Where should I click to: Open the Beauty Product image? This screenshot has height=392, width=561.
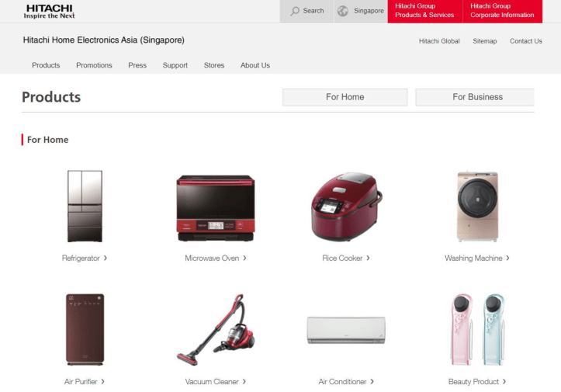[x=477, y=330]
